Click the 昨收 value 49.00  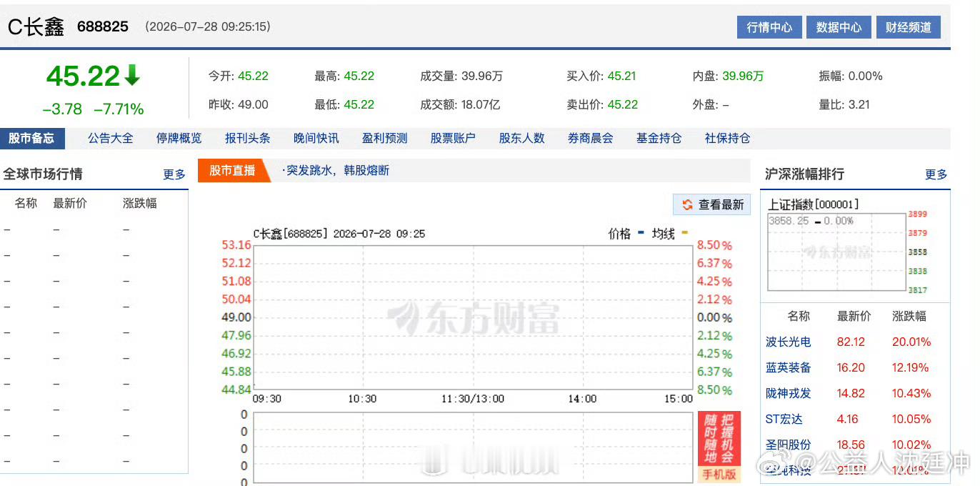click(253, 104)
